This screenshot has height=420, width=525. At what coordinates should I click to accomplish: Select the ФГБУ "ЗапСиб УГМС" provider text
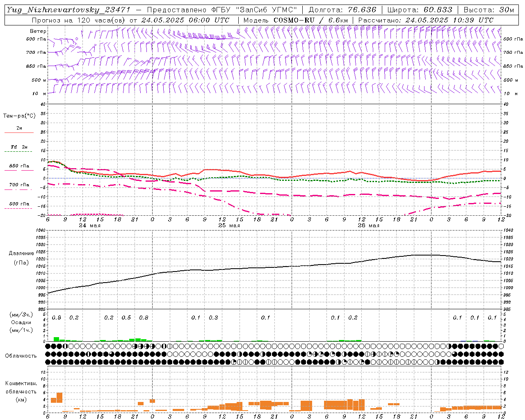[254, 10]
